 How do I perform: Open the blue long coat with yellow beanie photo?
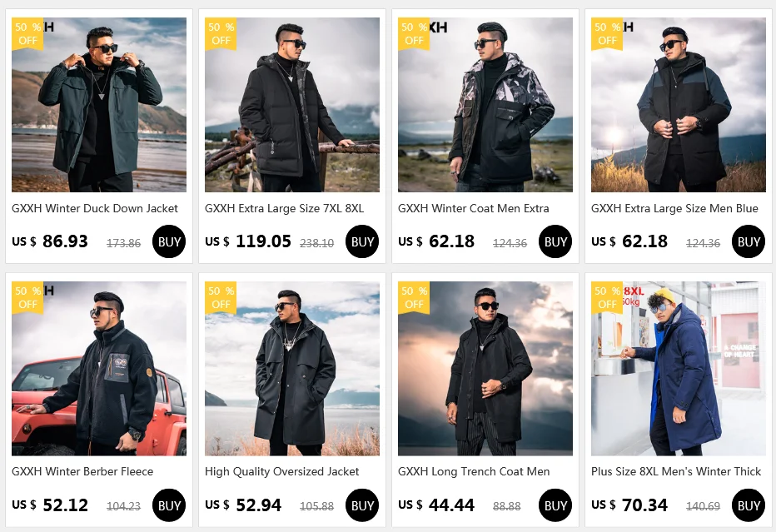pyautogui.click(x=678, y=369)
